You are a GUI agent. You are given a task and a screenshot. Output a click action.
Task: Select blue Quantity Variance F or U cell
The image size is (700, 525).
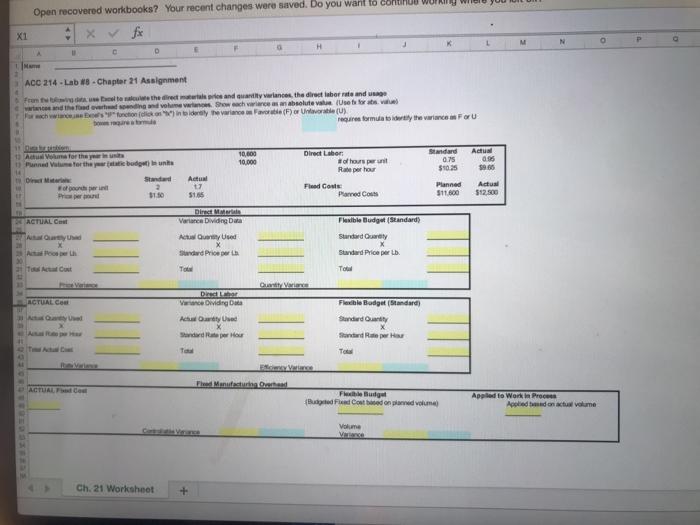click(405, 283)
